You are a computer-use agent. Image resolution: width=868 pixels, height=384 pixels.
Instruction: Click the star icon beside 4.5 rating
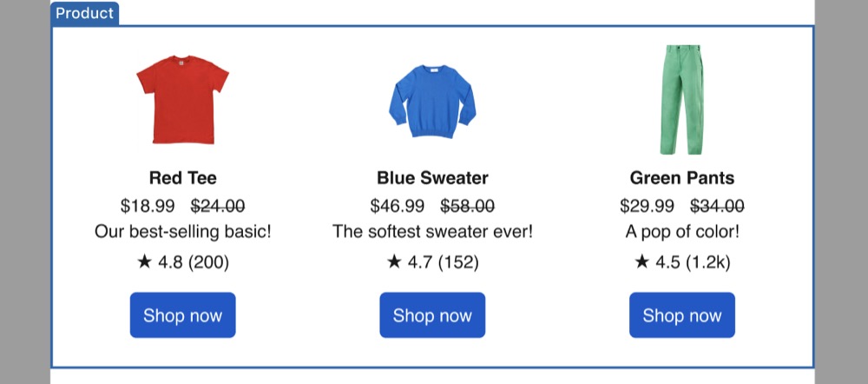pyautogui.click(x=642, y=262)
